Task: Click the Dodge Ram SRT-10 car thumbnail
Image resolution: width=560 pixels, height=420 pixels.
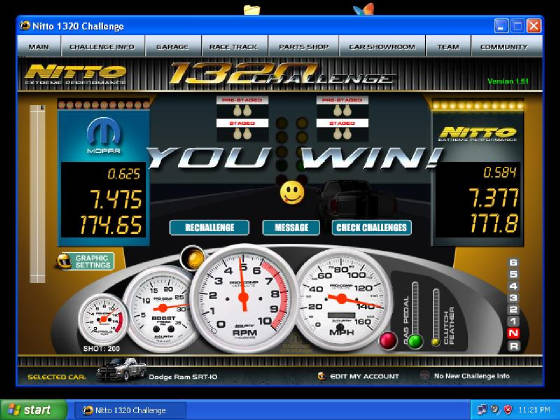Action: pos(121,369)
